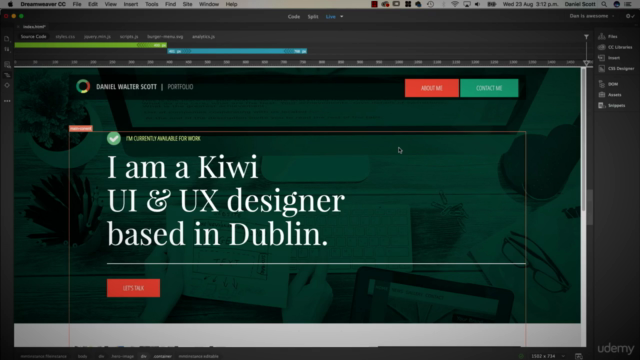Open the Insert panel icon

pyautogui.click(x=602, y=58)
